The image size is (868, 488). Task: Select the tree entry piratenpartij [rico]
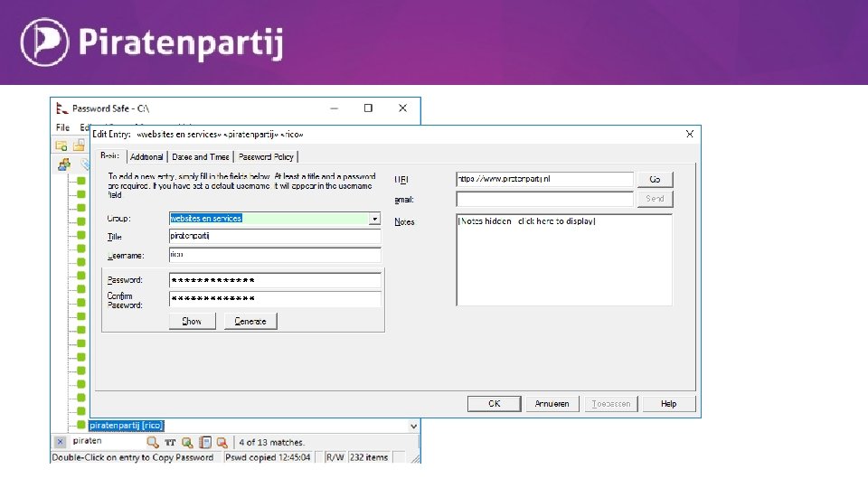click(x=127, y=425)
